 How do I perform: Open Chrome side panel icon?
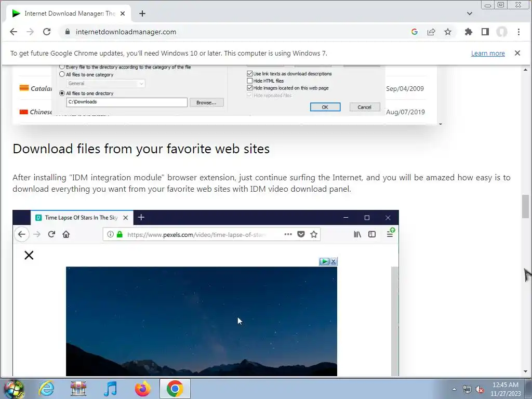(485, 32)
